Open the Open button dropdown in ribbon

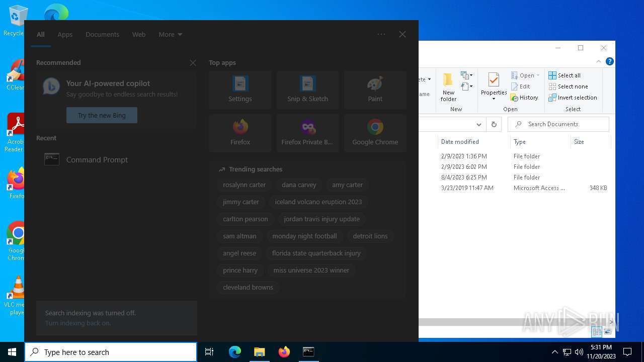point(538,75)
